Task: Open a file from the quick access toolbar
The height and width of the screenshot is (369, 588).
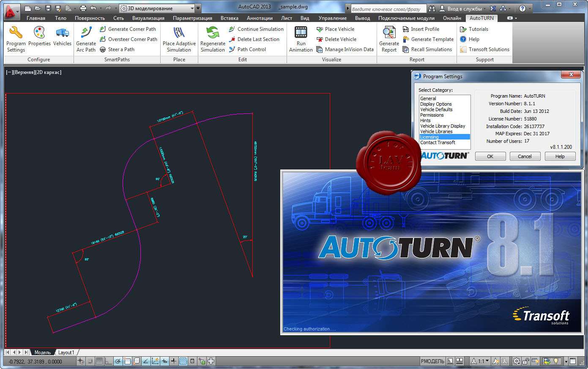Action: click(38, 8)
